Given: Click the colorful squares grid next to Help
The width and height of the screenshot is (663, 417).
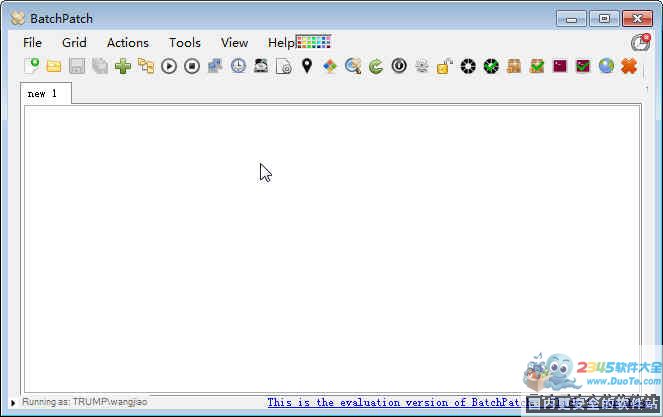Looking at the screenshot, I should click(313, 41).
